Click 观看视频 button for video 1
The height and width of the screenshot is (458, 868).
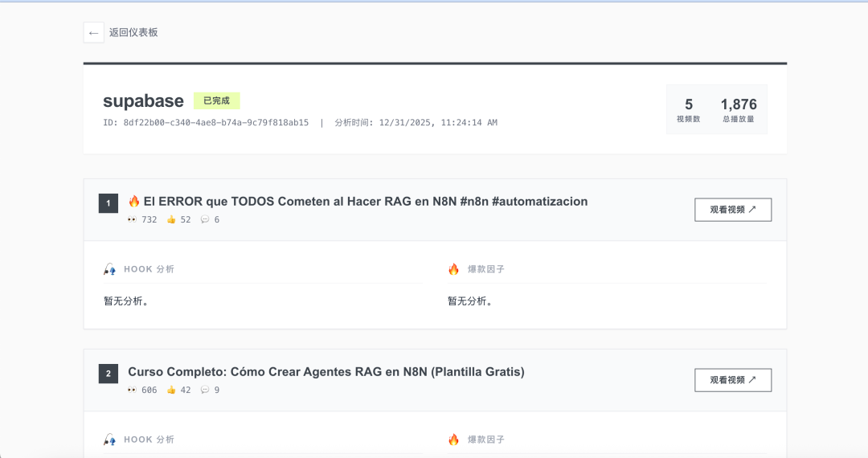tap(733, 210)
